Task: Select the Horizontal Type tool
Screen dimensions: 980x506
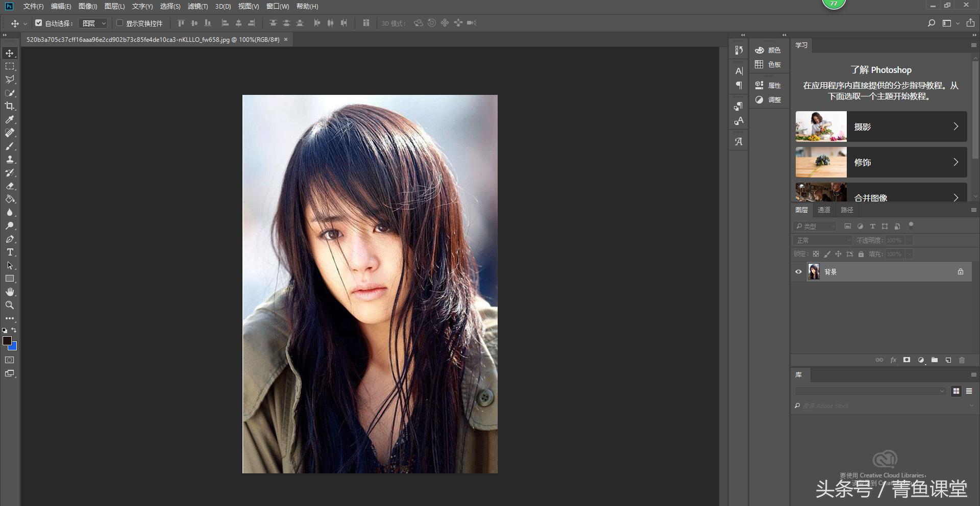Action: 10,252
